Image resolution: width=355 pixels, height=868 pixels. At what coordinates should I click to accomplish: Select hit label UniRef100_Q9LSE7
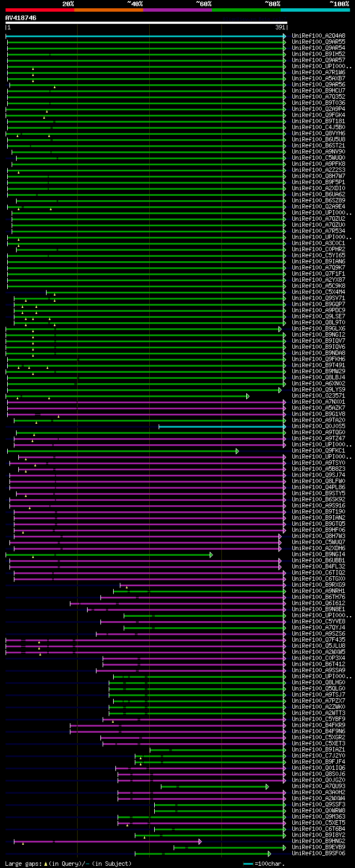click(x=318, y=317)
